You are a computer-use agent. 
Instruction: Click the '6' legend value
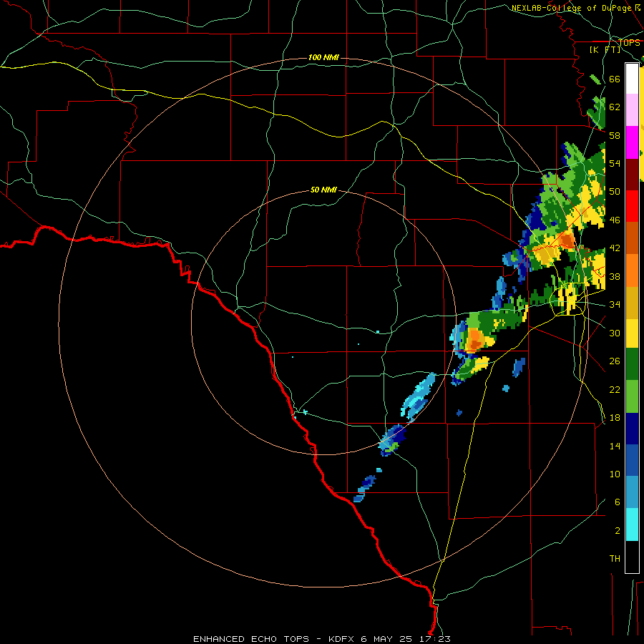[618, 502]
